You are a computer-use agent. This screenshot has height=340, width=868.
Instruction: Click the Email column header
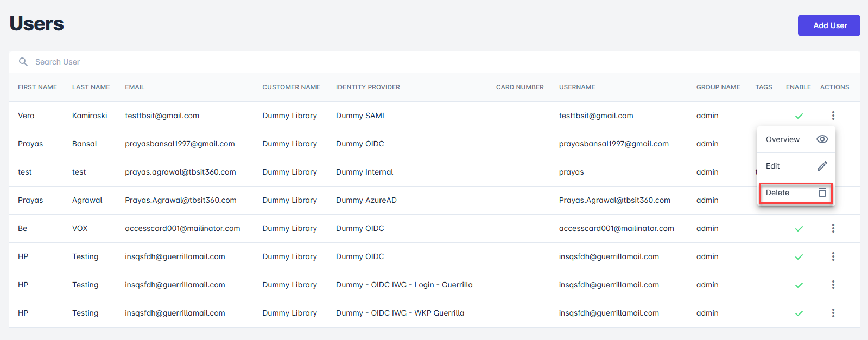[135, 87]
